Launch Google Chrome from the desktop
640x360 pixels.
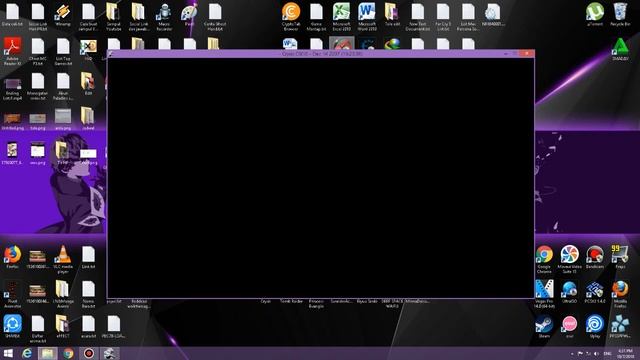(x=544, y=260)
